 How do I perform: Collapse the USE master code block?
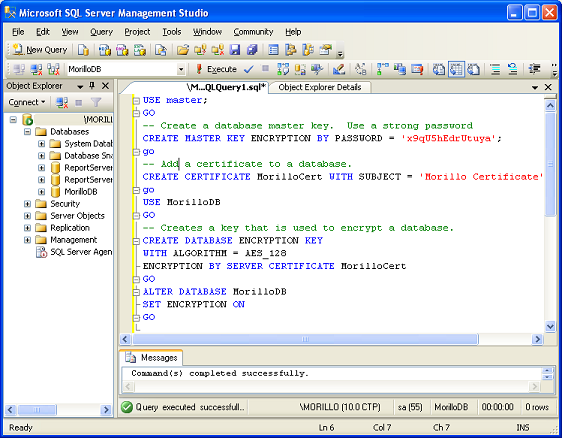coord(136,101)
